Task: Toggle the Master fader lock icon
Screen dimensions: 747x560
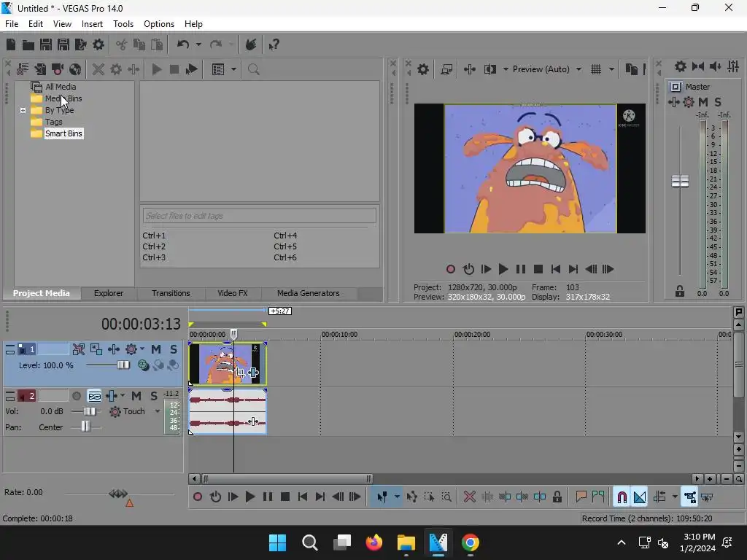Action: coord(680,292)
